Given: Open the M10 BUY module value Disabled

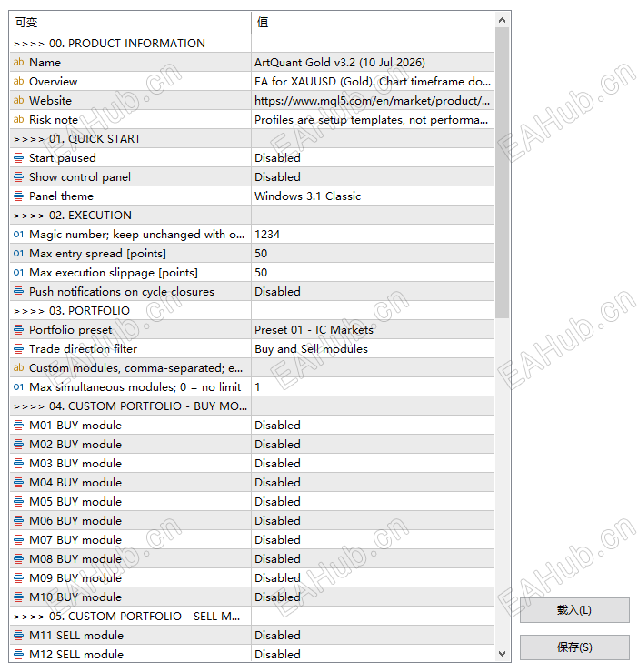Looking at the screenshot, I should pyautogui.click(x=373, y=597).
